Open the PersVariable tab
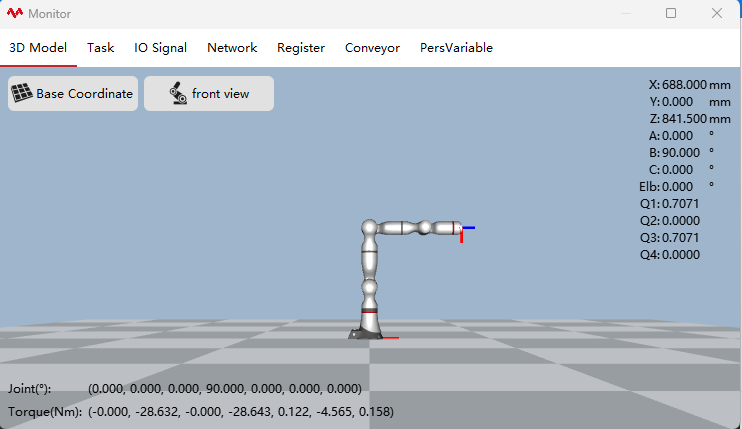 (456, 48)
